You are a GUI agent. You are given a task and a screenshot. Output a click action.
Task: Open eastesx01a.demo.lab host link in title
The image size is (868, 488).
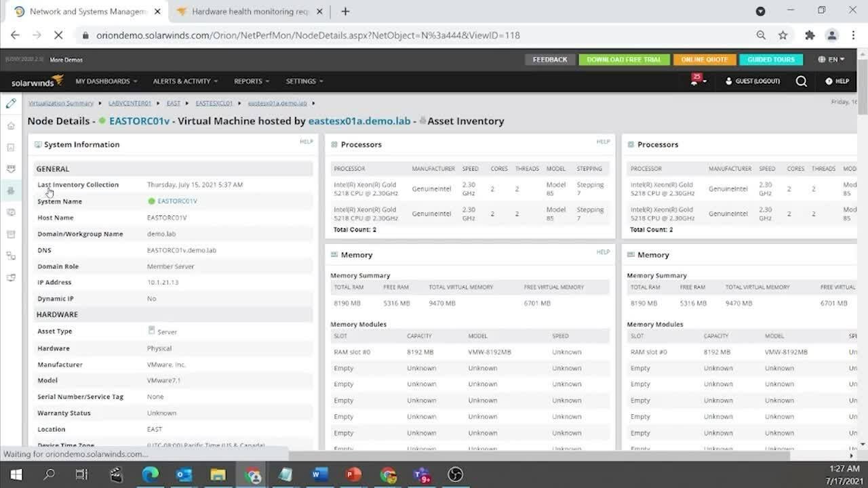click(359, 121)
